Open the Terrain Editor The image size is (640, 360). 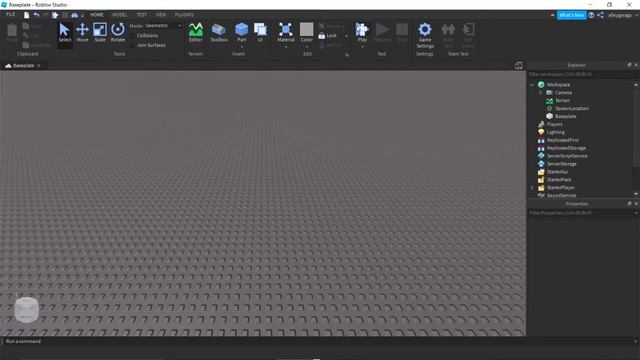pos(196,33)
